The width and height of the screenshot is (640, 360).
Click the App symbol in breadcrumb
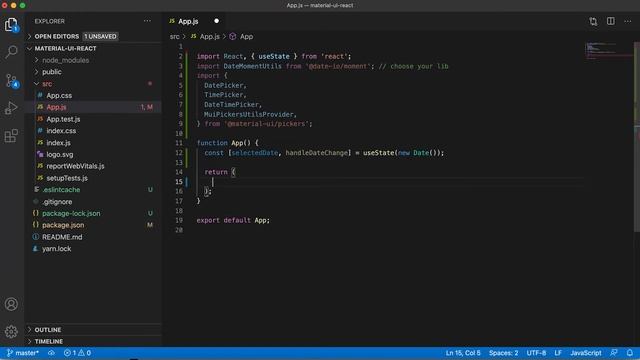click(241, 36)
